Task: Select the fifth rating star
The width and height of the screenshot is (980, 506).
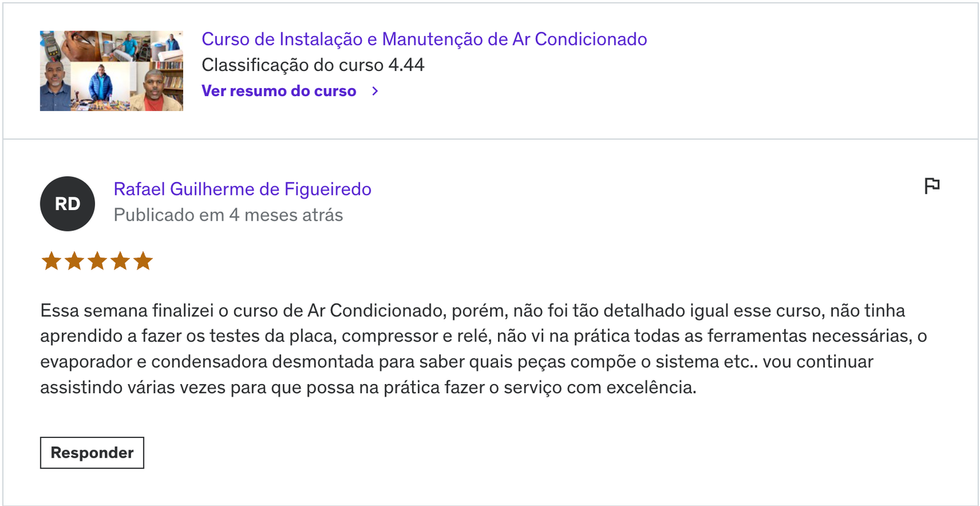Action: tap(143, 262)
